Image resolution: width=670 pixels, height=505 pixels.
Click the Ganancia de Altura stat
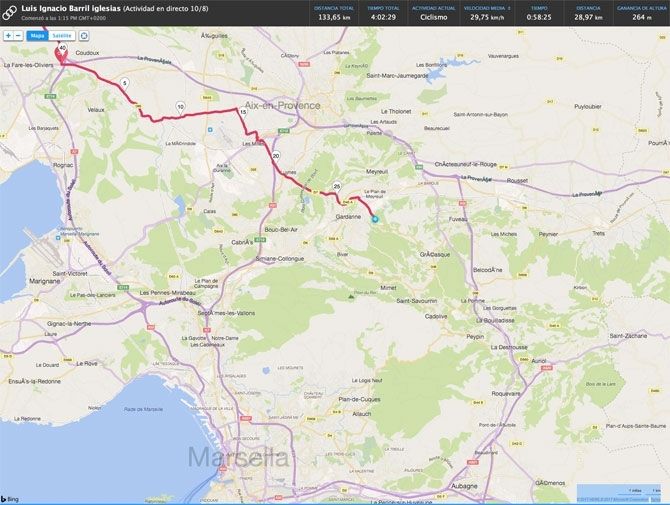pyautogui.click(x=641, y=12)
